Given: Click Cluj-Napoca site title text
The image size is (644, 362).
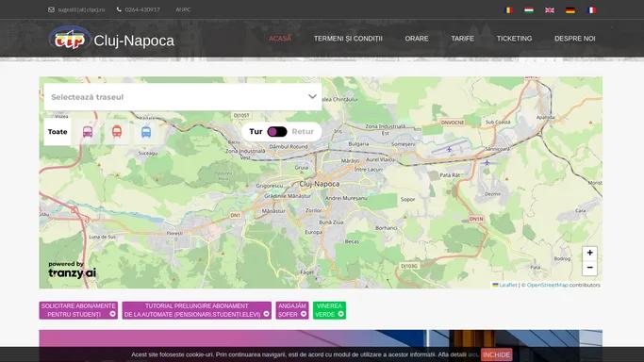Looking at the screenshot, I should coord(134,41).
